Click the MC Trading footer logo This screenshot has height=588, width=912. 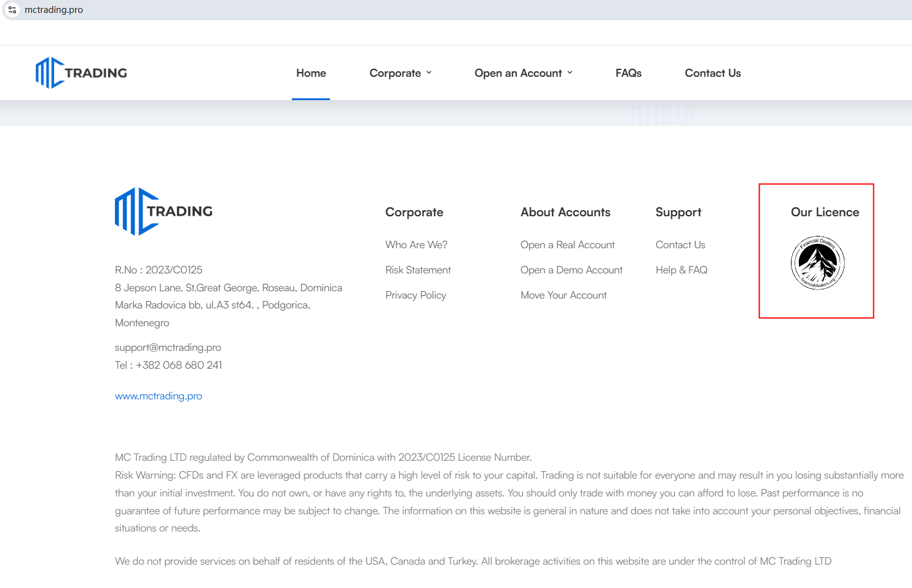click(x=163, y=211)
